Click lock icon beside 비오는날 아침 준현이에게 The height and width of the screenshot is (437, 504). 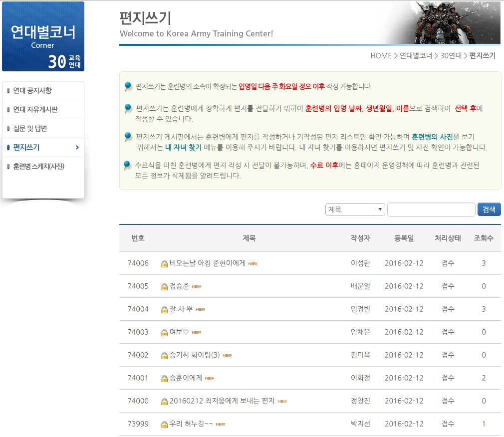(164, 264)
